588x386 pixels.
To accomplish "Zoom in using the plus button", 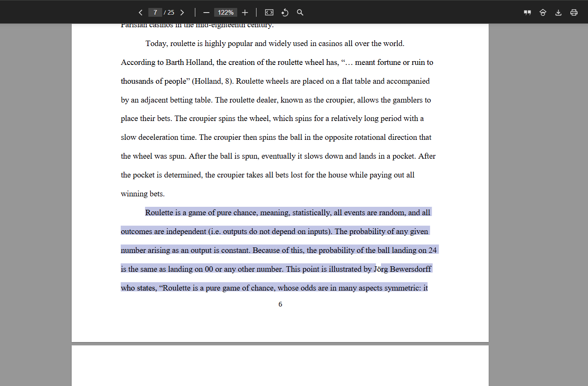I will (245, 13).
